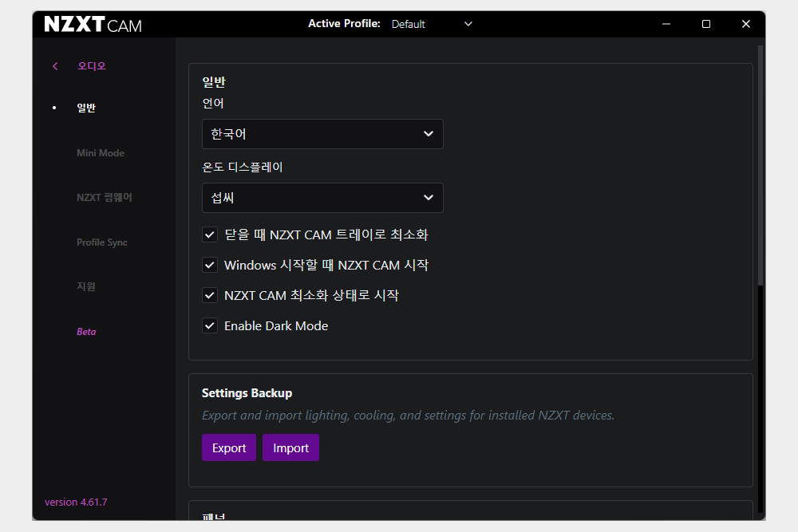Click the Settings Backup heading
This screenshot has width=798, height=532.
click(x=247, y=393)
